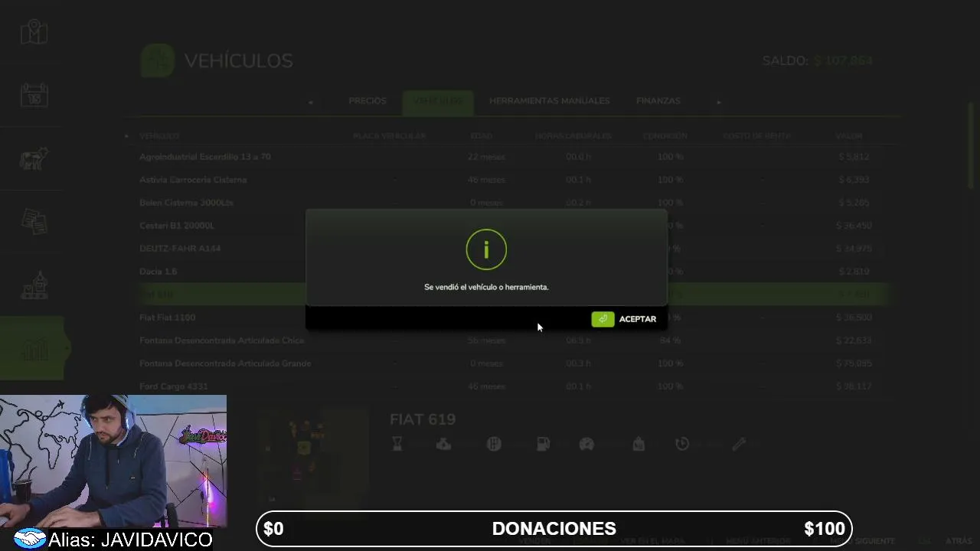The height and width of the screenshot is (551, 980).
Task: Switch to the HERRAMIENTAS MANUALES tab
Action: (550, 101)
